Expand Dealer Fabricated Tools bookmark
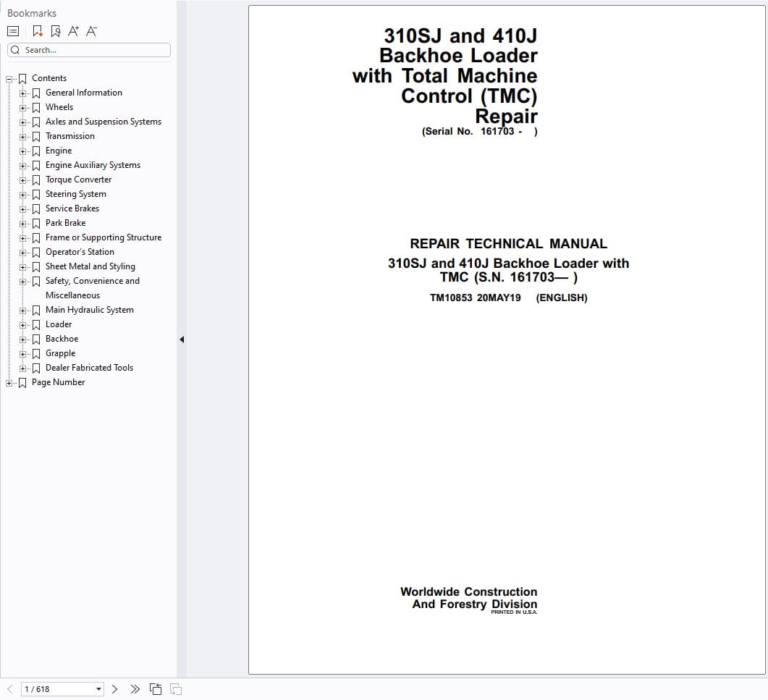This screenshot has width=768, height=700. pos(22,368)
